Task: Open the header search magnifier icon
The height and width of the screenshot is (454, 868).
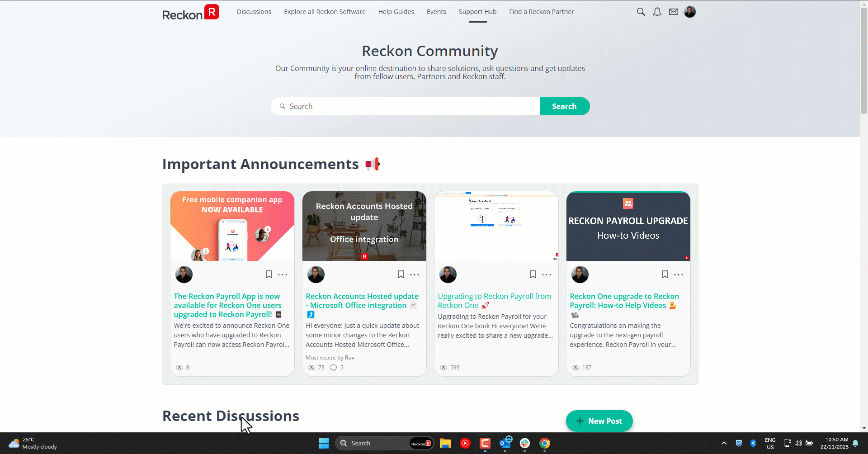Action: pos(641,12)
